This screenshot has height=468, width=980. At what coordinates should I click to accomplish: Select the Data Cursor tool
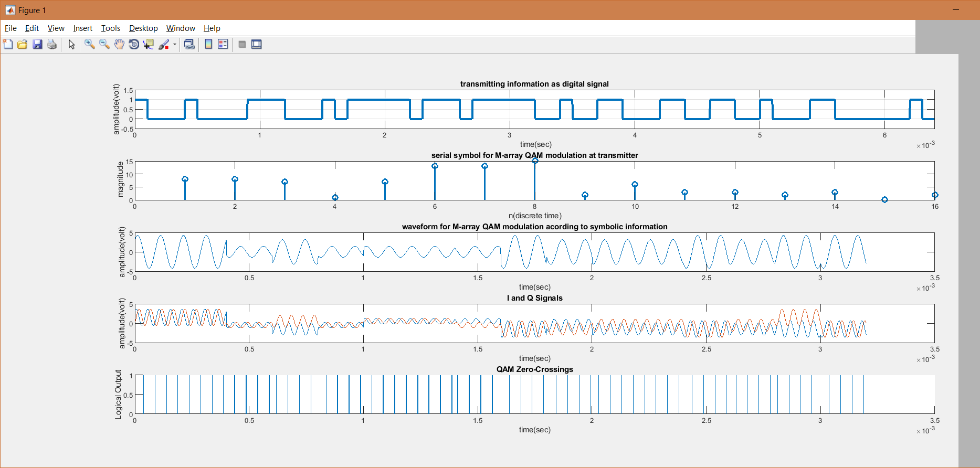pos(149,45)
